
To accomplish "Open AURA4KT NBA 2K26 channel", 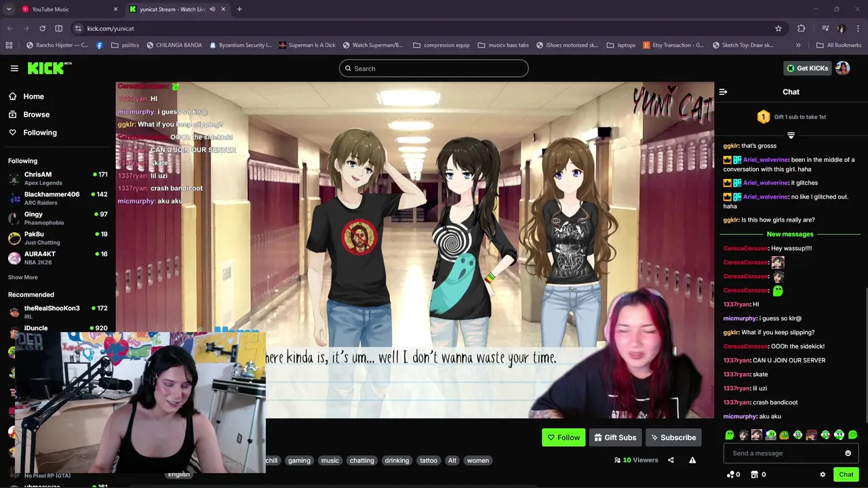I will click(58, 258).
